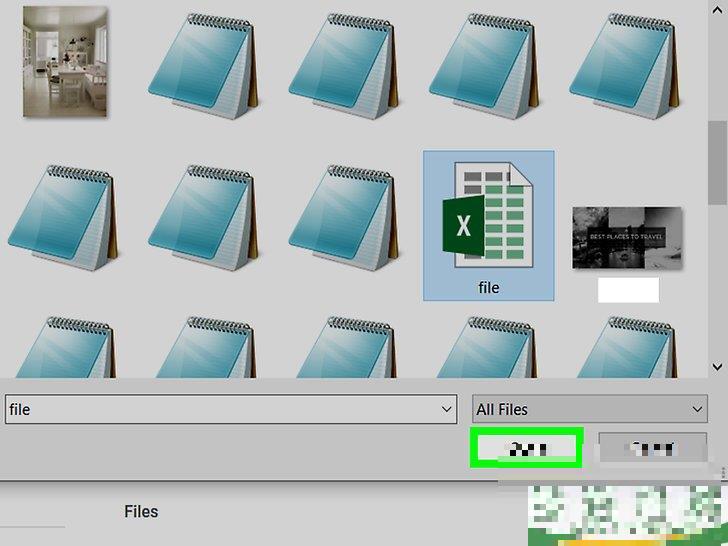Screen dimensions: 728x546
Task: Select the Excel spreadsheet named file
Action: click(488, 225)
